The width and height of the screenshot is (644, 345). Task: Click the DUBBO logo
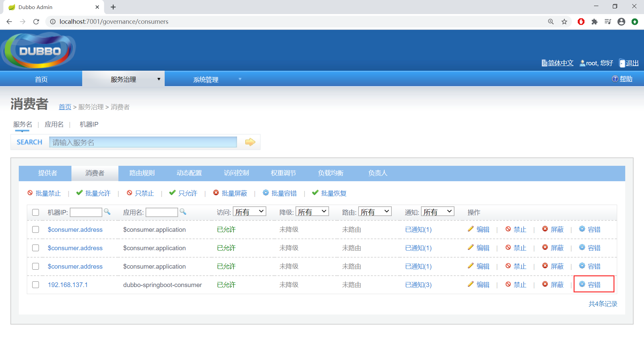39,51
